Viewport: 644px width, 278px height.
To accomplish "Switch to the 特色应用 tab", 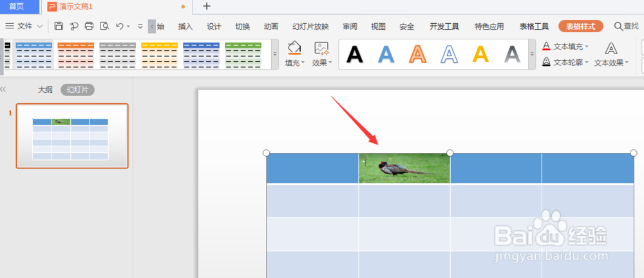I will point(489,26).
